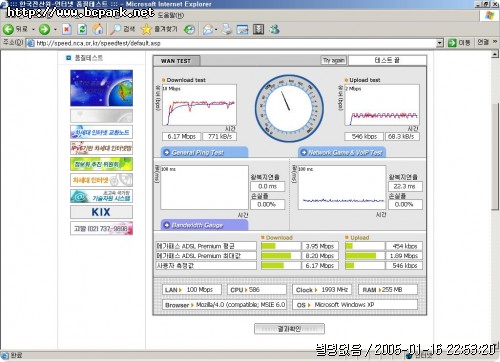Screen dimensions: 500x362
Task: Open the Back button history dropdown
Action: click(x=33, y=30)
